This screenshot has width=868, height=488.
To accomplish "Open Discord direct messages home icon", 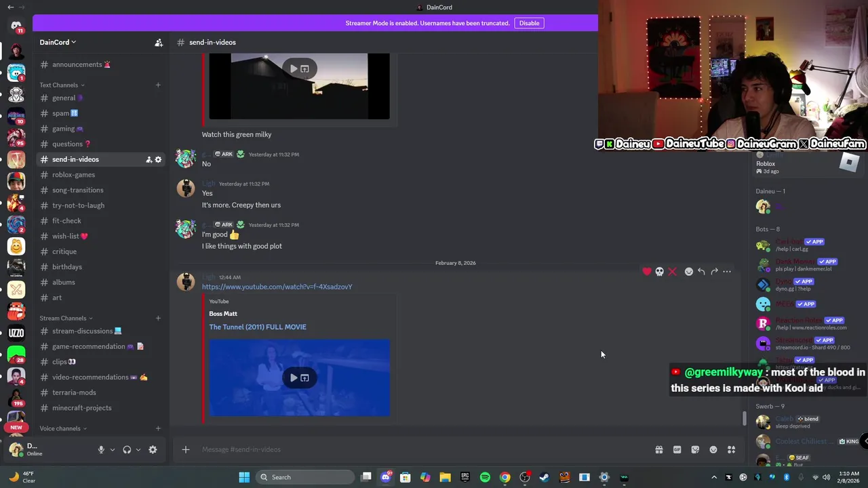I will point(16,26).
